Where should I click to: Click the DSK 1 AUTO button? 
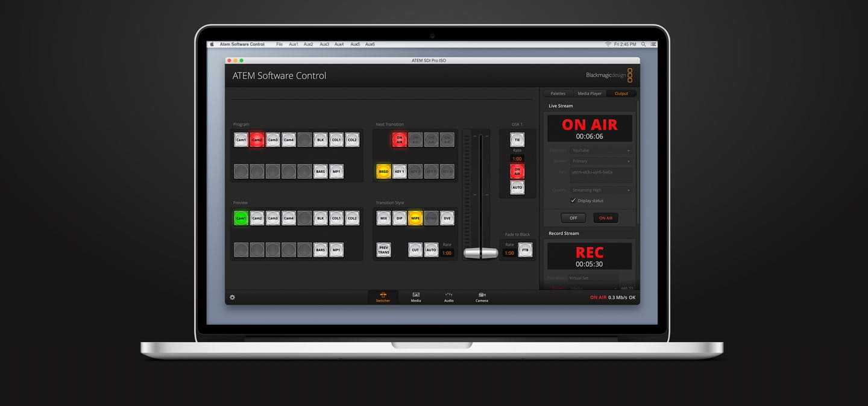(x=517, y=187)
